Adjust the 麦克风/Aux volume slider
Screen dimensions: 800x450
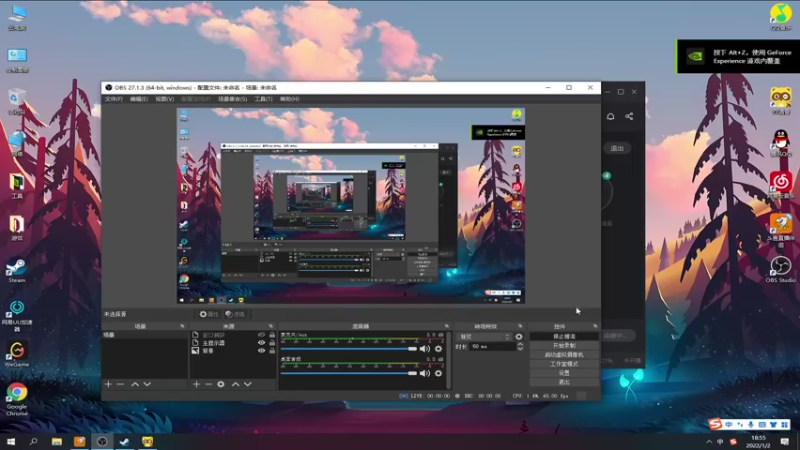click(349, 349)
